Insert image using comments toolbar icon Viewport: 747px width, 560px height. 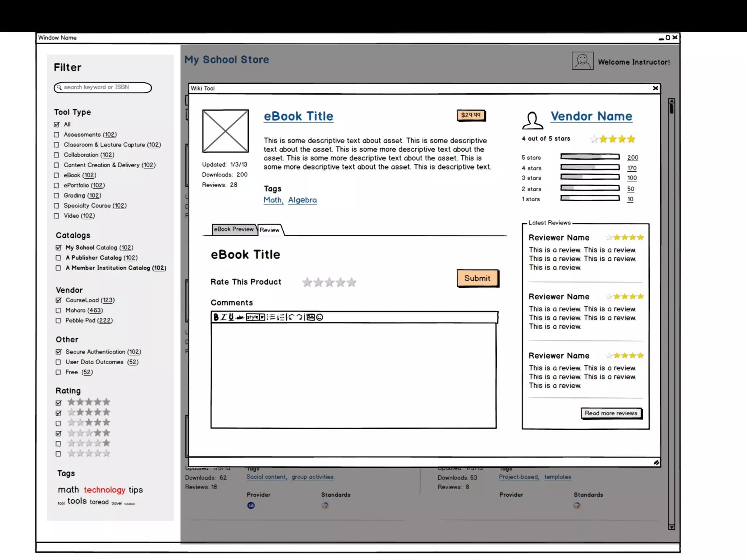tap(310, 317)
